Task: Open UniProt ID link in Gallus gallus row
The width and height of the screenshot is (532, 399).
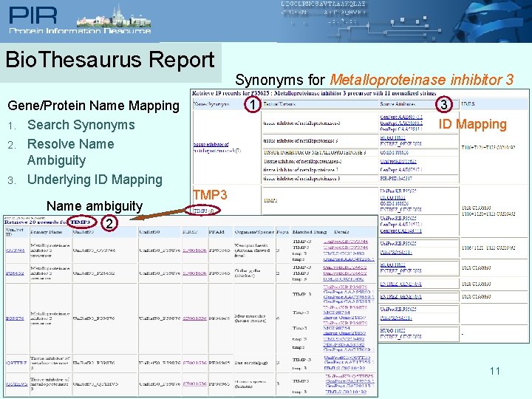Action: coord(16,273)
